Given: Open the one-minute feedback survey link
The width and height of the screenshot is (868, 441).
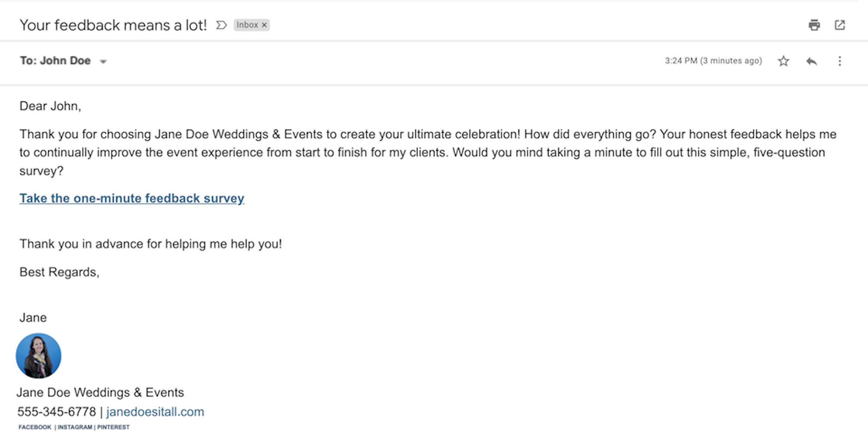Looking at the screenshot, I should pyautogui.click(x=132, y=198).
